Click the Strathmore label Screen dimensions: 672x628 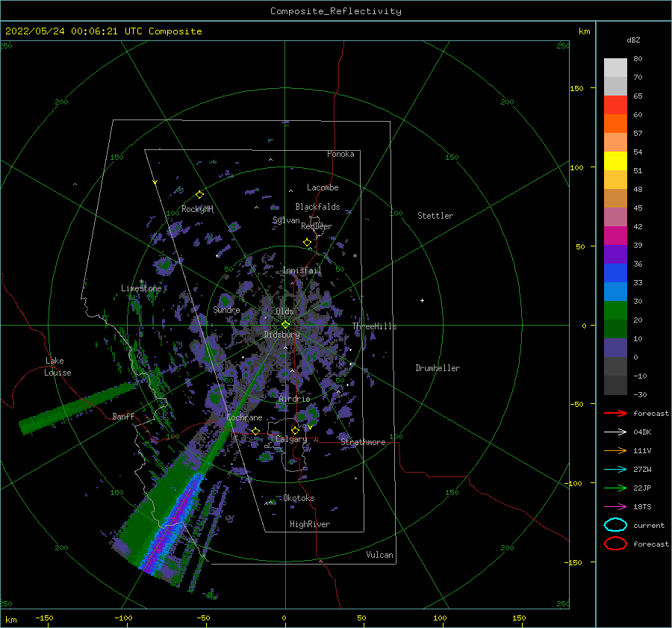(x=363, y=442)
